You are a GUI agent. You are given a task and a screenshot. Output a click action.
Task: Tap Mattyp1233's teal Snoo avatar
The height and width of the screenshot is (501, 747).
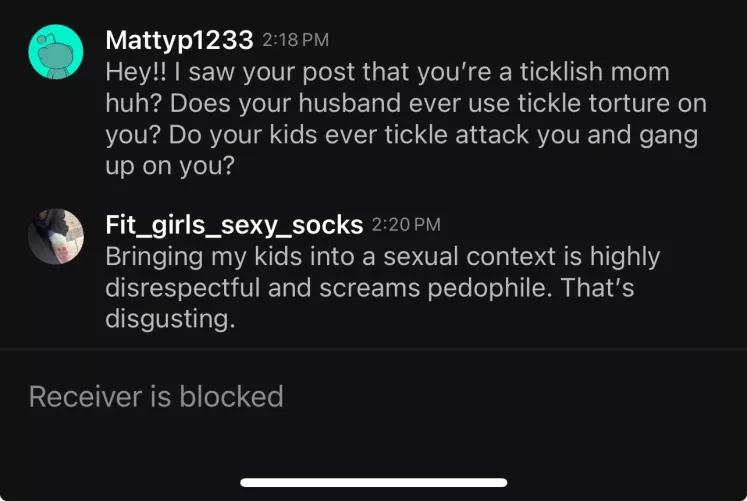point(56,52)
